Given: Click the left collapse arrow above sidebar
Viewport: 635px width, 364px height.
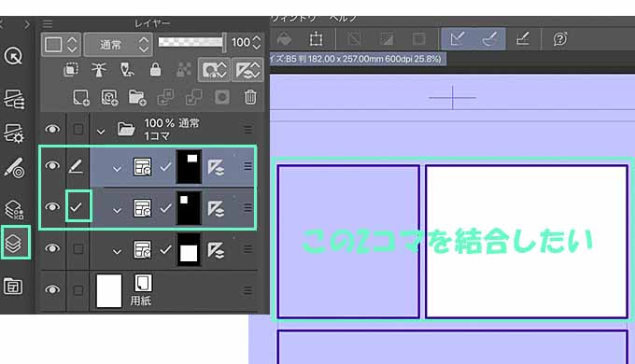Looking at the screenshot, I should (x=2, y=24).
